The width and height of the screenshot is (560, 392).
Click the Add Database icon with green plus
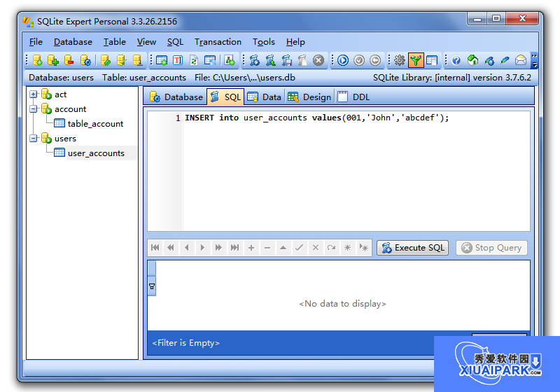(53, 60)
